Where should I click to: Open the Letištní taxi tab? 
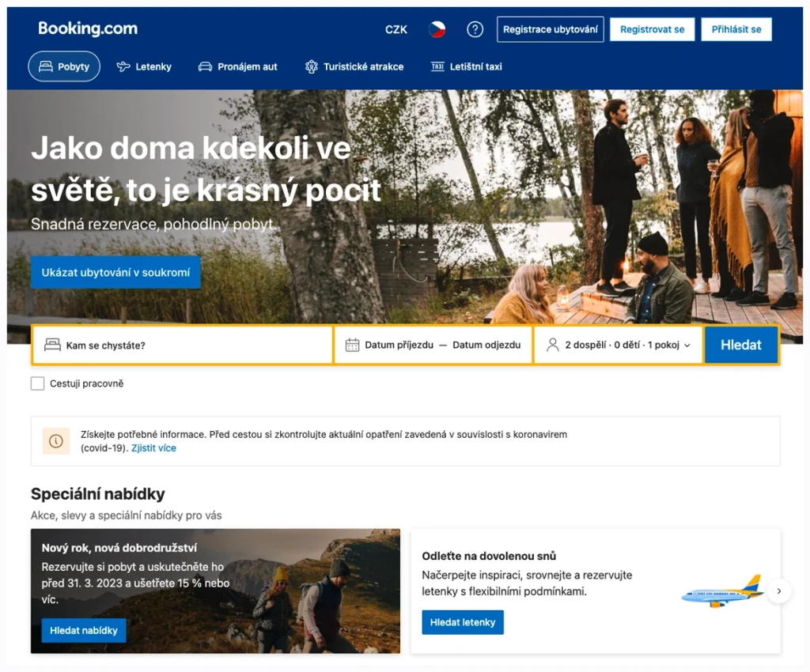[x=467, y=66]
